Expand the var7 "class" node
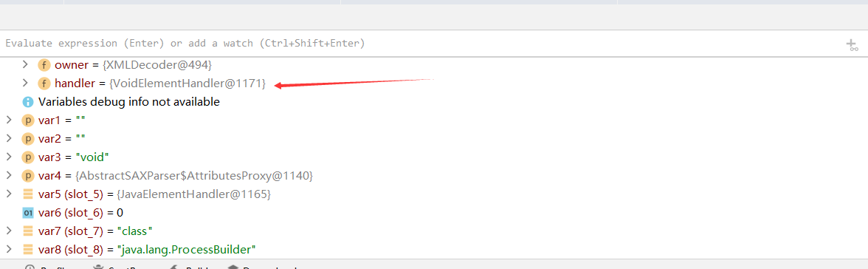The height and width of the screenshot is (269, 868). (8, 231)
